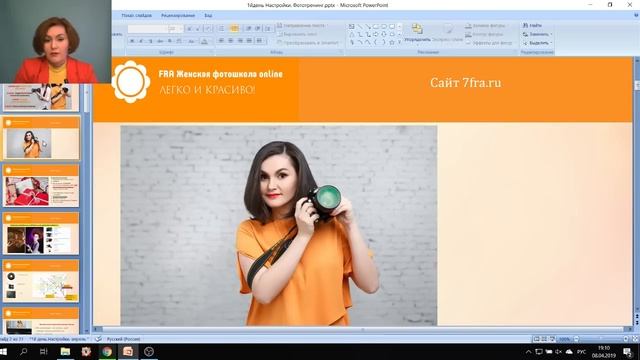The width and height of the screenshot is (640, 360).
Task: Click the PowerPoint taskbar icon
Action: pyautogui.click(x=128, y=351)
